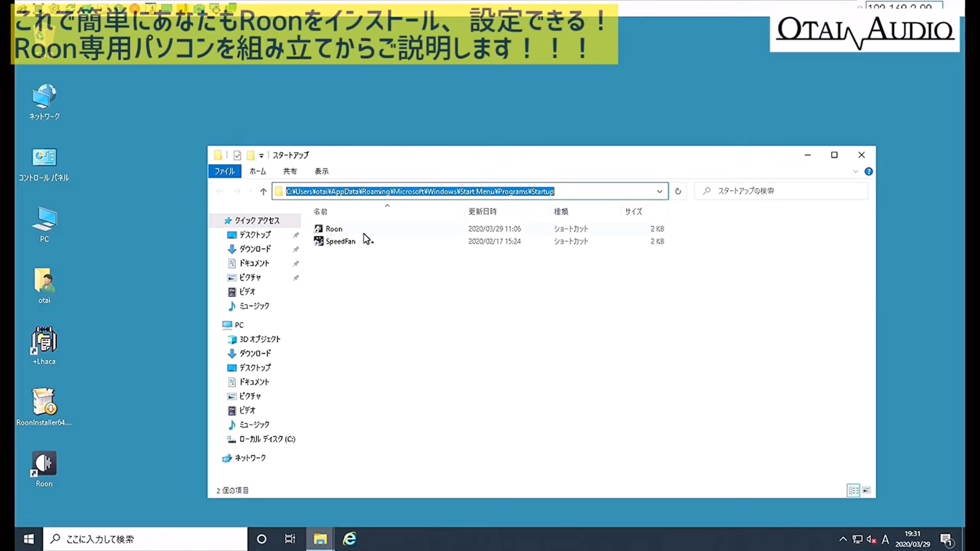The height and width of the screenshot is (551, 980).
Task: Open Task View in taskbar
Action: (290, 539)
